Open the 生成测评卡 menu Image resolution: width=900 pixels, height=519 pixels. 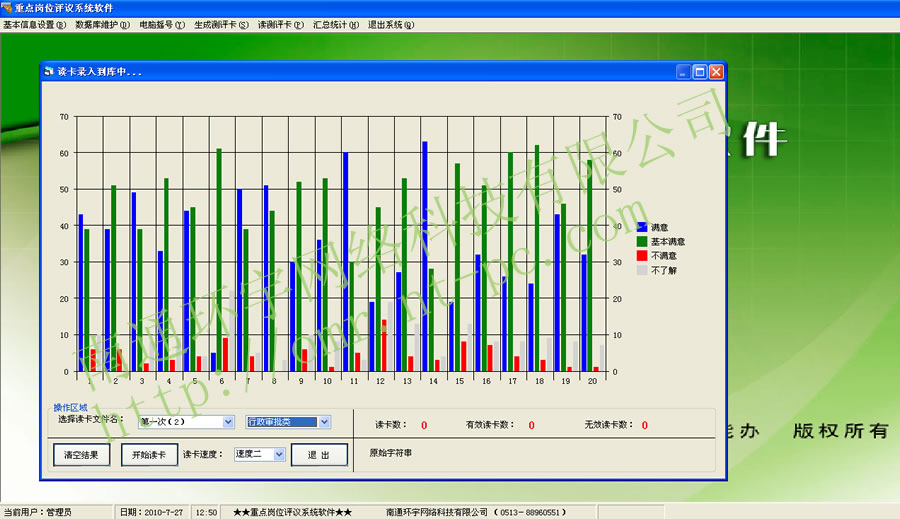click(x=222, y=24)
